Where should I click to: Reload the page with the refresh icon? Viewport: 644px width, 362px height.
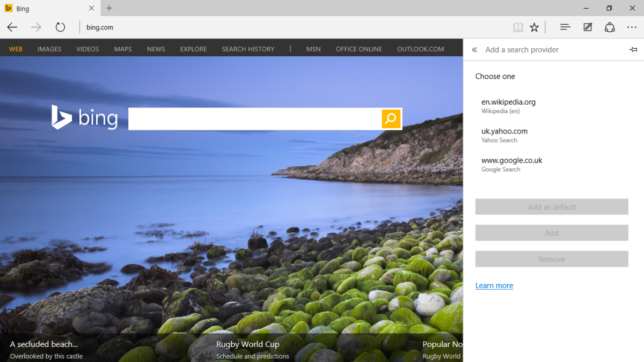pyautogui.click(x=60, y=27)
